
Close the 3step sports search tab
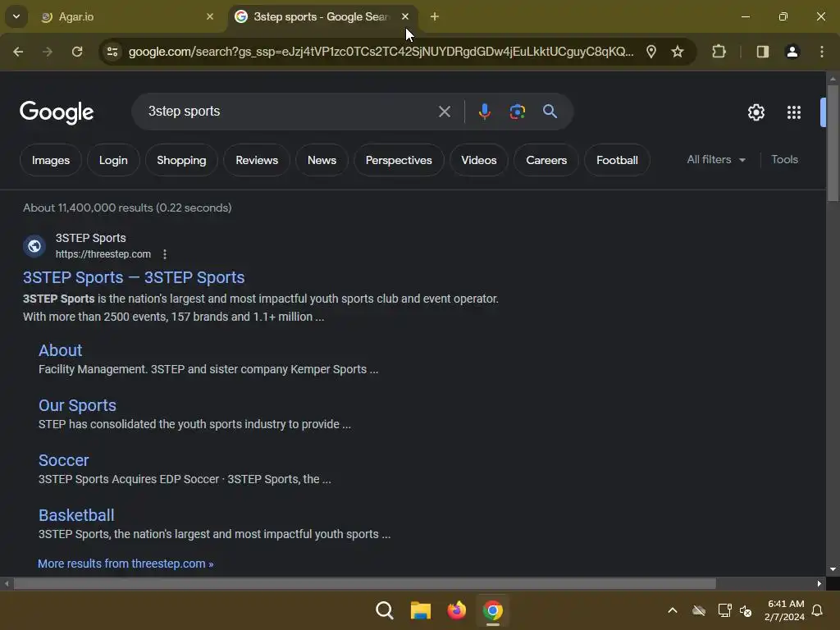pos(405,16)
